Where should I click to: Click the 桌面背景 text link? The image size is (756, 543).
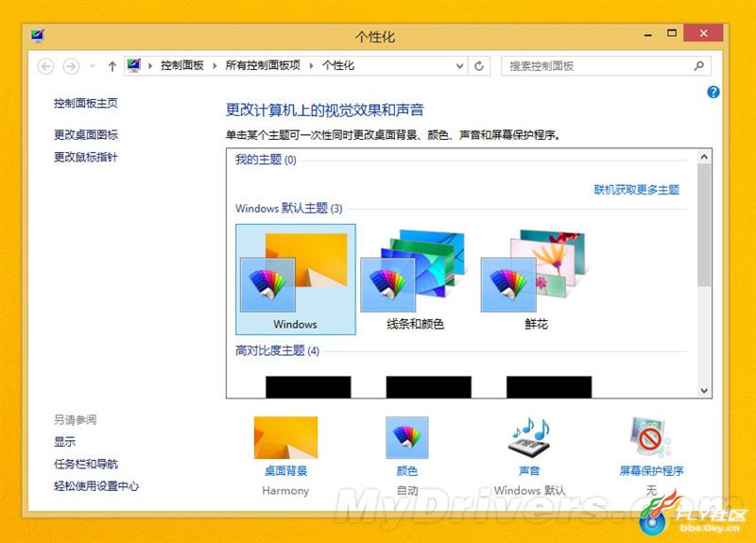tap(286, 471)
